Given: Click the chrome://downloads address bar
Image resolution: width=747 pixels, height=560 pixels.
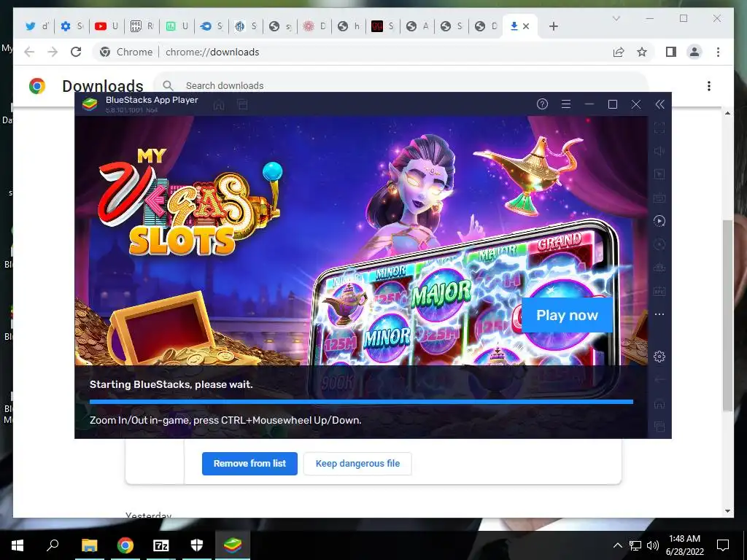Looking at the screenshot, I should coord(352,52).
